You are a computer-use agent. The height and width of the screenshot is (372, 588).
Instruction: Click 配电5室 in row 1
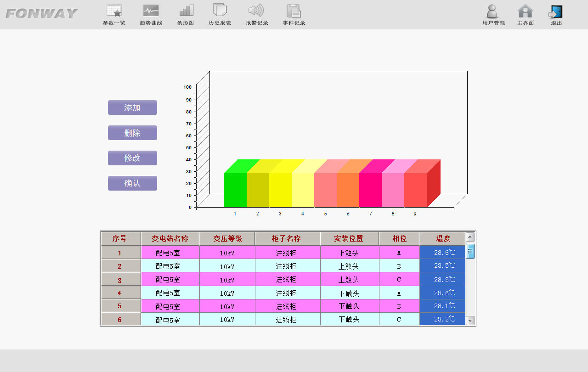pos(168,253)
